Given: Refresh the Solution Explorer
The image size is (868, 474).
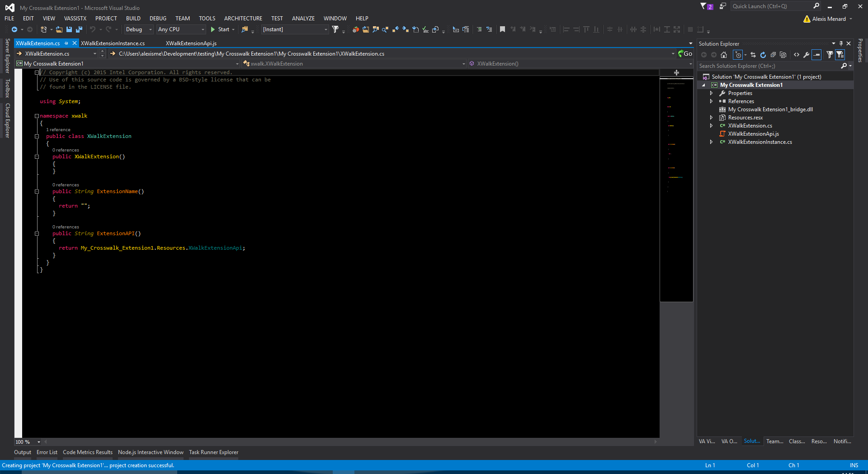Looking at the screenshot, I should click(763, 55).
